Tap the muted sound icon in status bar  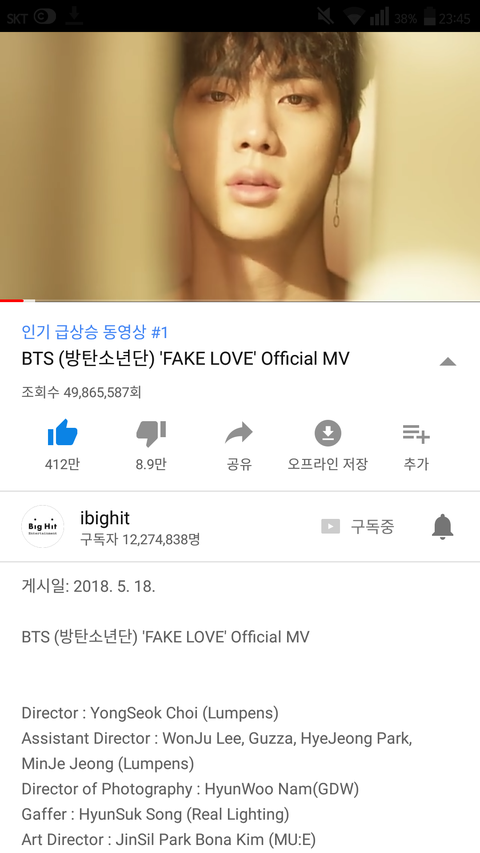point(325,17)
